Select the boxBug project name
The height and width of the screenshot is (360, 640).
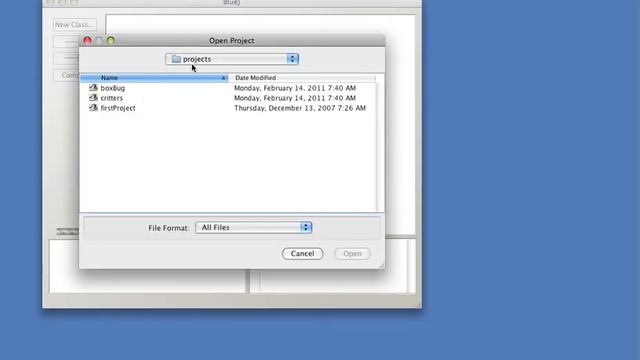click(x=113, y=88)
